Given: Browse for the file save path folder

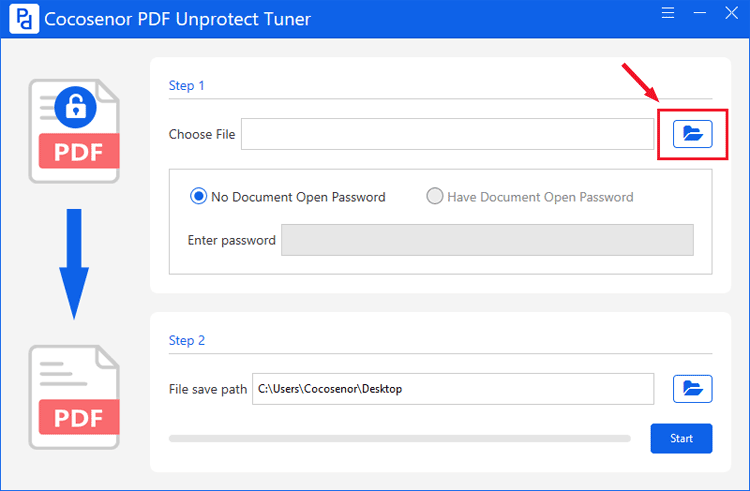Looking at the screenshot, I should coord(692,389).
